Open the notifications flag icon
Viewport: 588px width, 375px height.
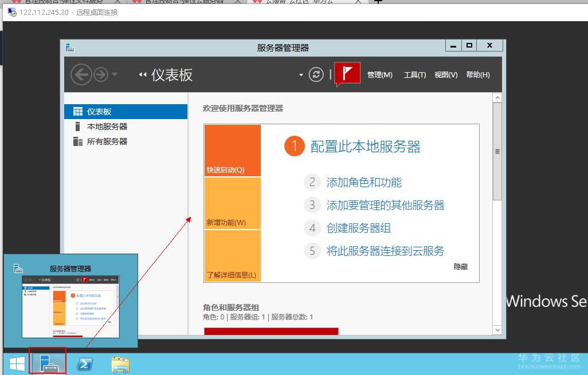(x=346, y=73)
